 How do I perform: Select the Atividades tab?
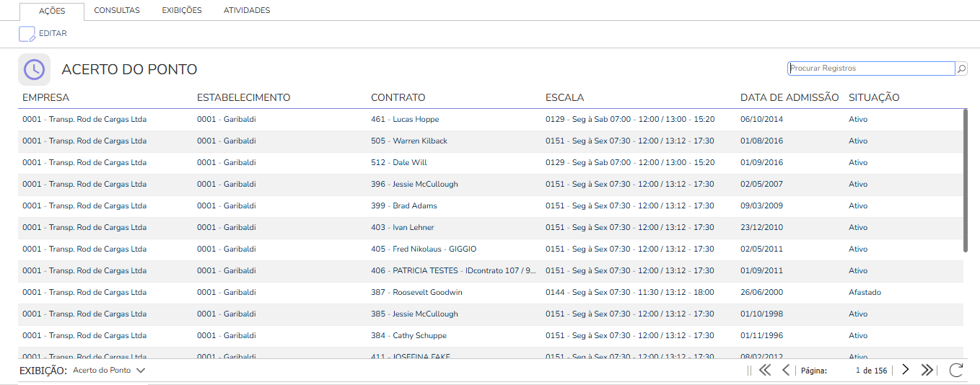click(x=247, y=11)
